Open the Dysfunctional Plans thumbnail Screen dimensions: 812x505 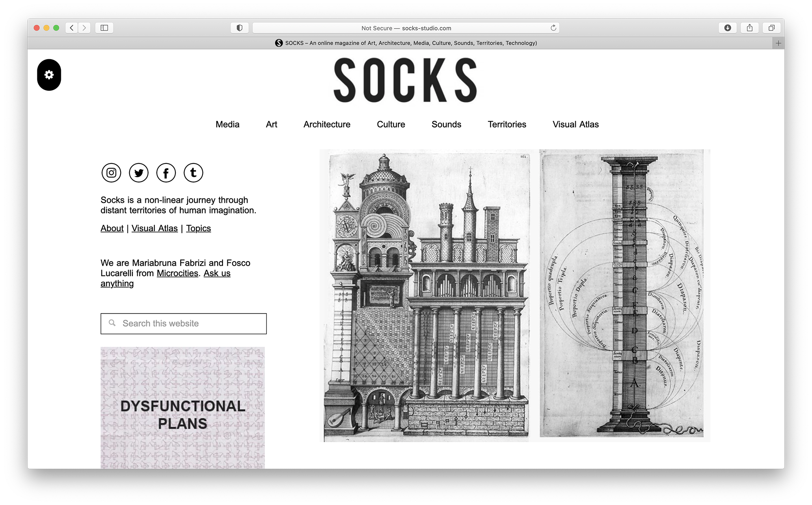point(183,408)
